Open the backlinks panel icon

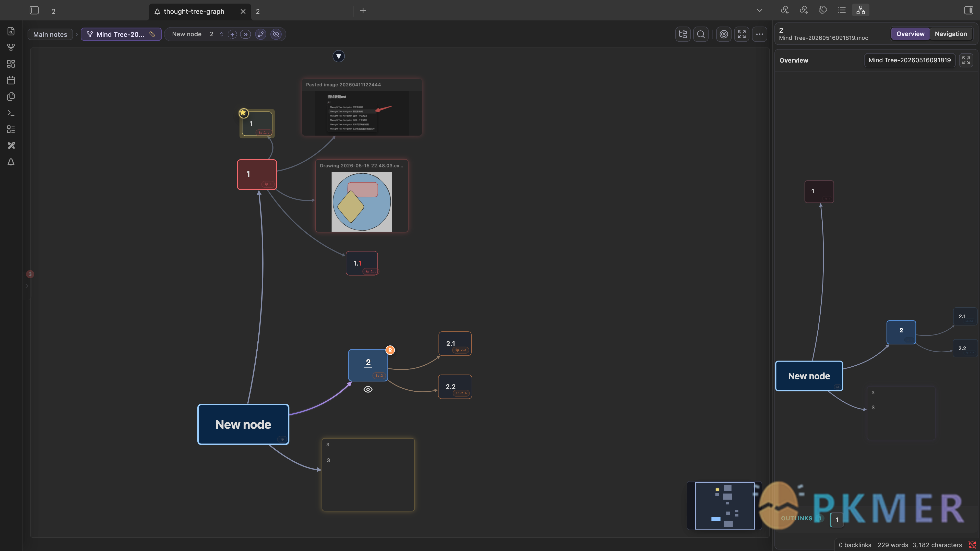784,10
